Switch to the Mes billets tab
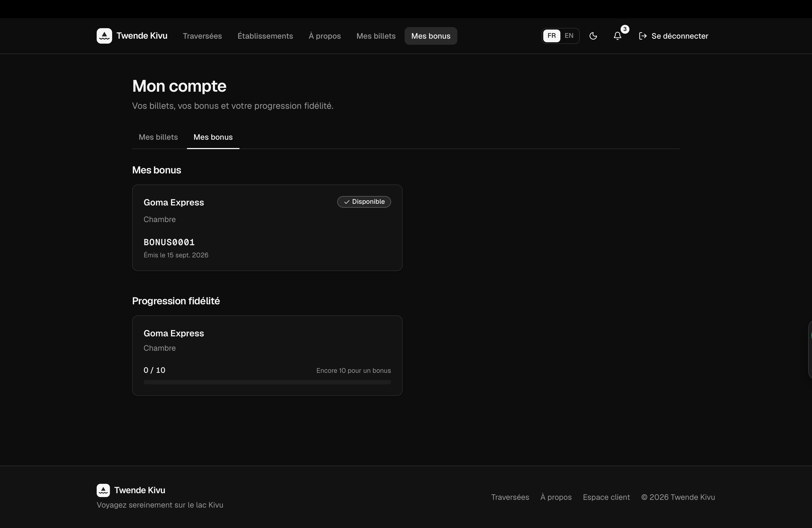The width and height of the screenshot is (812, 528). (158, 137)
